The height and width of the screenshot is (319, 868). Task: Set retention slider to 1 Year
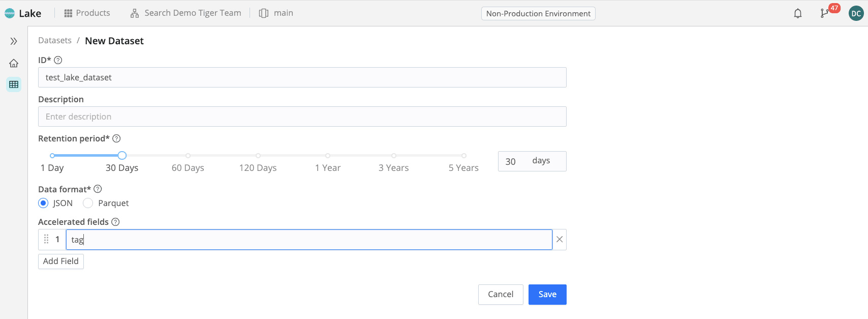328,156
